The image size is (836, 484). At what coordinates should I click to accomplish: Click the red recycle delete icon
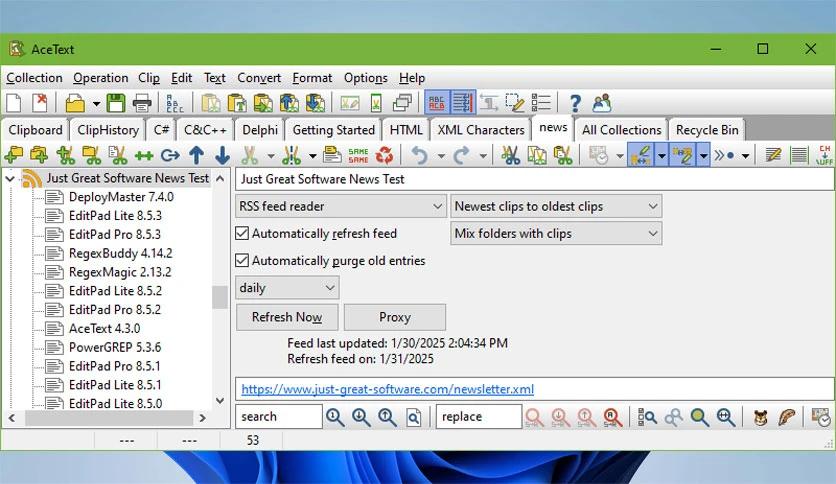coord(384,155)
